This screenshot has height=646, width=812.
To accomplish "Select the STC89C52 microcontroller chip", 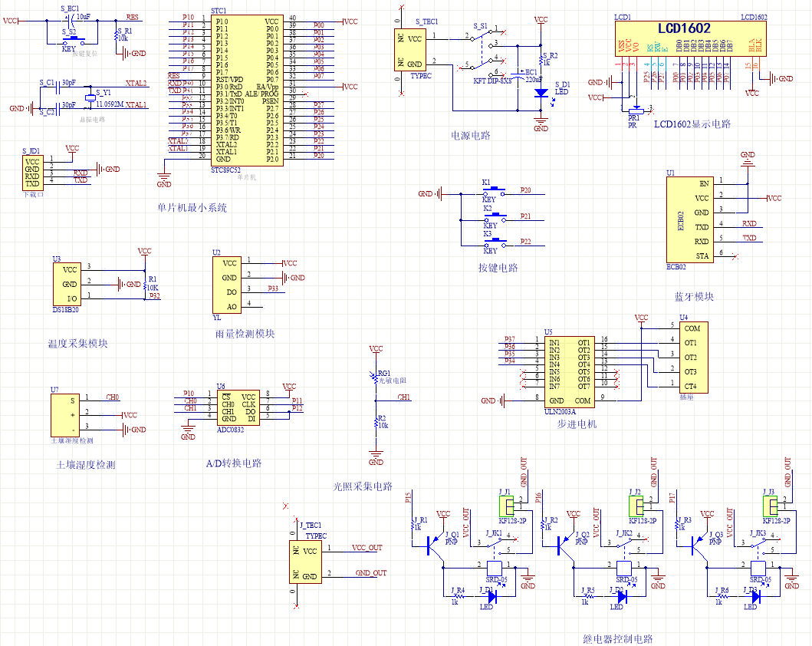I will pyautogui.click(x=248, y=90).
